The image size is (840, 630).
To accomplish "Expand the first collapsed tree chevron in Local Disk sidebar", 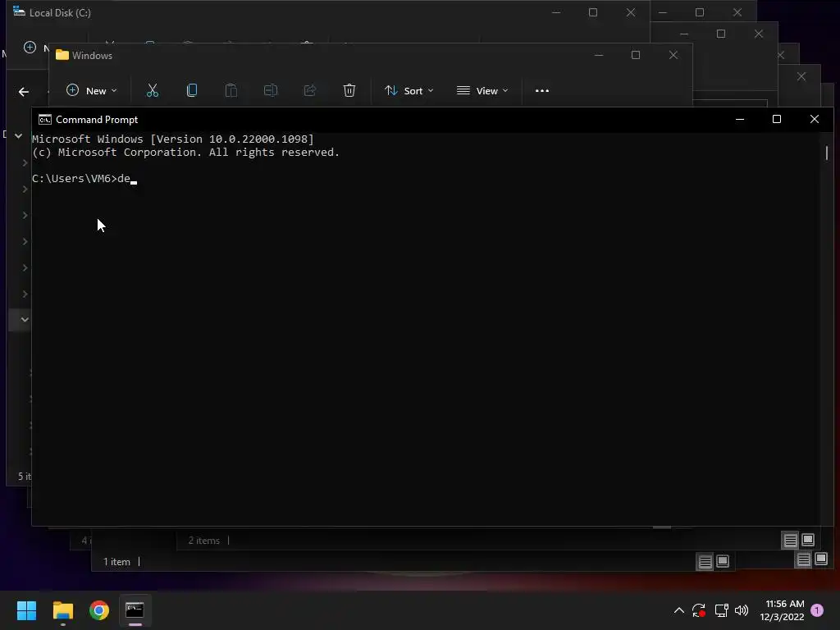I will pos(25,163).
